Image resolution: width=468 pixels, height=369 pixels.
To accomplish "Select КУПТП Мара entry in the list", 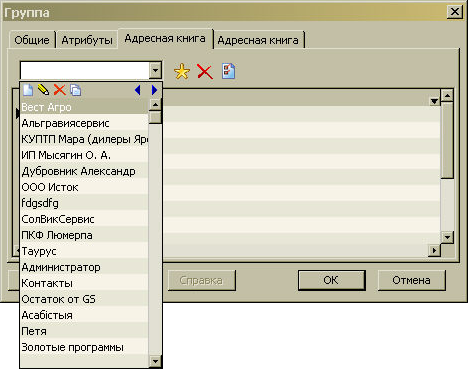I will pyautogui.click(x=84, y=139).
